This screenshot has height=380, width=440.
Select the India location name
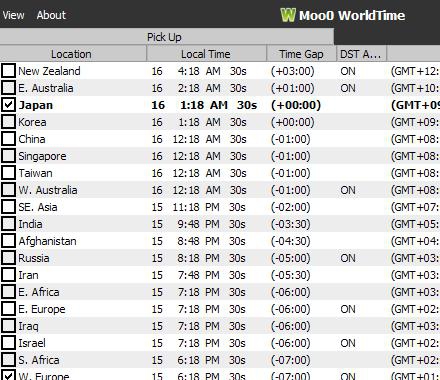point(30,224)
